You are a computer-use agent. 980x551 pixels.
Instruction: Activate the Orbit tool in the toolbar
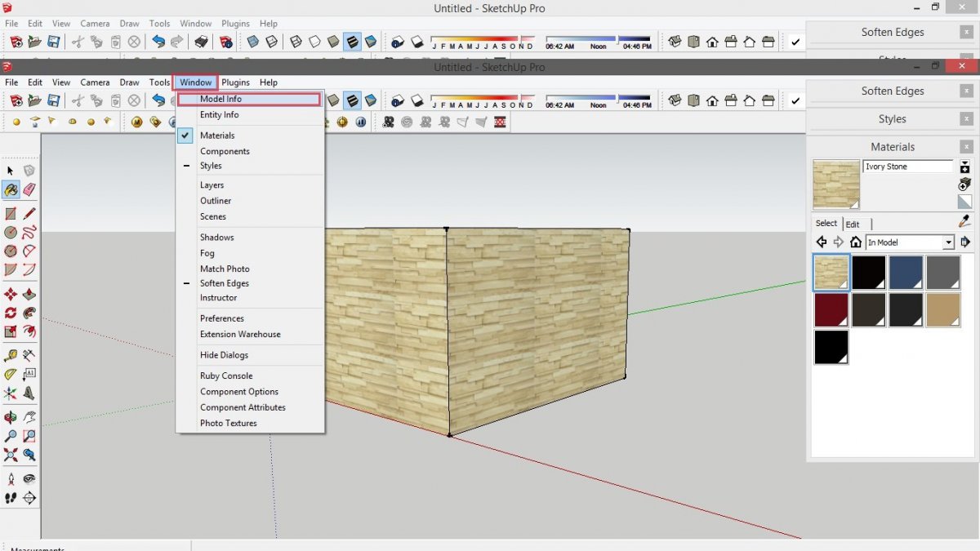(12, 416)
